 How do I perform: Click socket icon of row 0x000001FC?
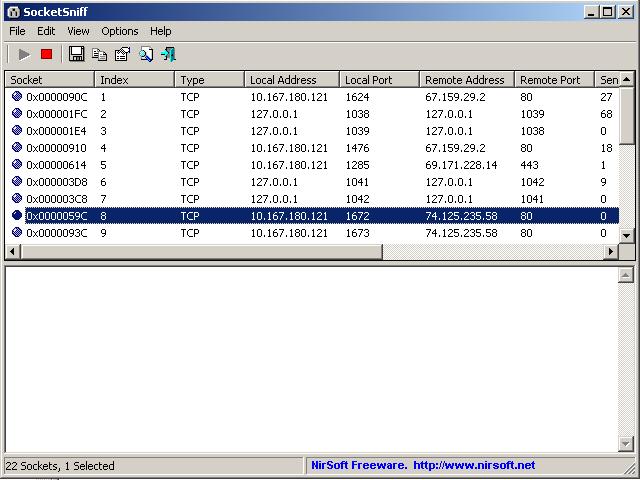tap(17, 113)
